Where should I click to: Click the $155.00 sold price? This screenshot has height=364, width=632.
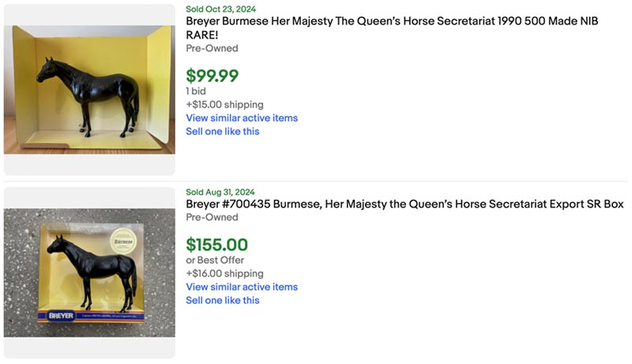(216, 245)
